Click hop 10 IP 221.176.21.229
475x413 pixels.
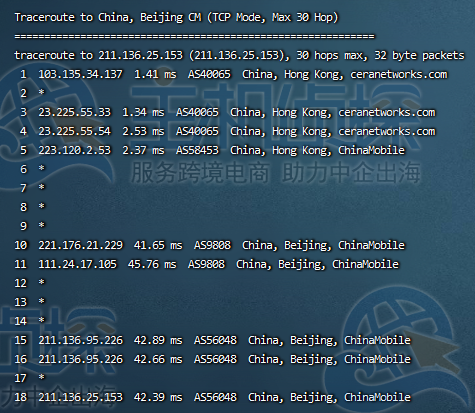(80, 245)
